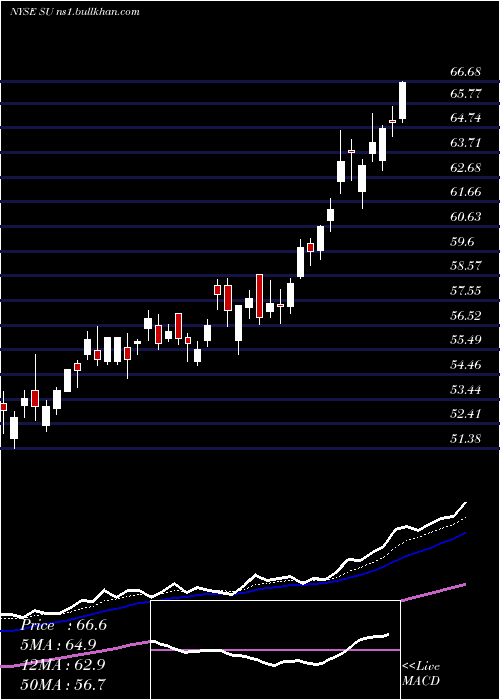Click the 56.52 price axis label
This screenshot has height=700, width=500.
coord(465,317)
